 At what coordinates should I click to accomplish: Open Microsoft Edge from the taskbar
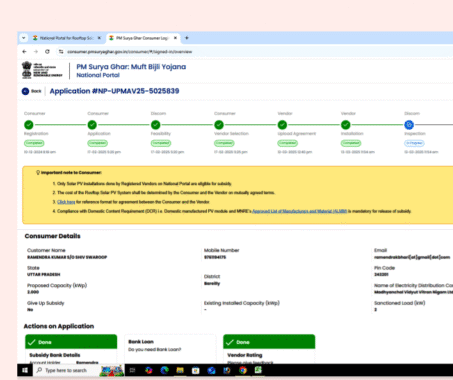(x=164, y=370)
